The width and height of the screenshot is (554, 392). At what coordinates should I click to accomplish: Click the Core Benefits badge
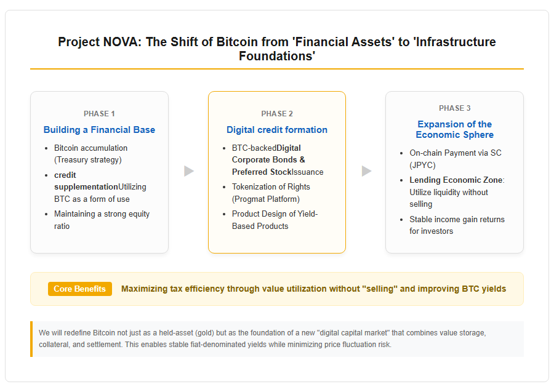point(80,289)
